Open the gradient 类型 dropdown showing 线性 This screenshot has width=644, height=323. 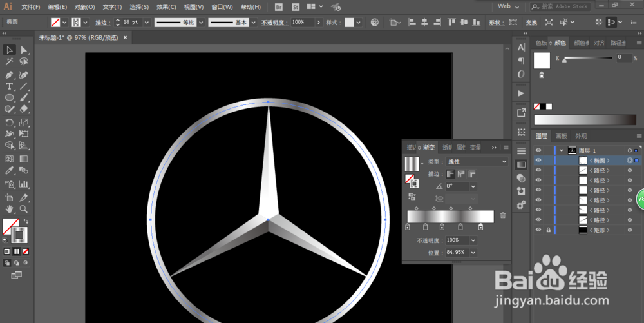[477, 161]
